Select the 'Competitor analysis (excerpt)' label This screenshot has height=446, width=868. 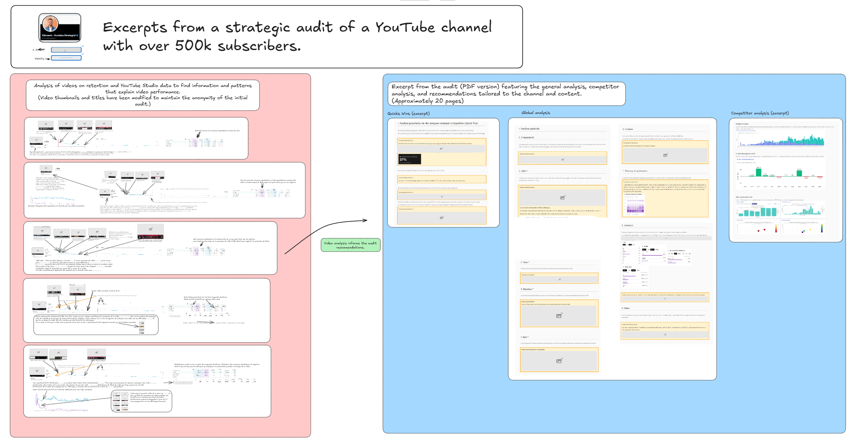point(760,113)
